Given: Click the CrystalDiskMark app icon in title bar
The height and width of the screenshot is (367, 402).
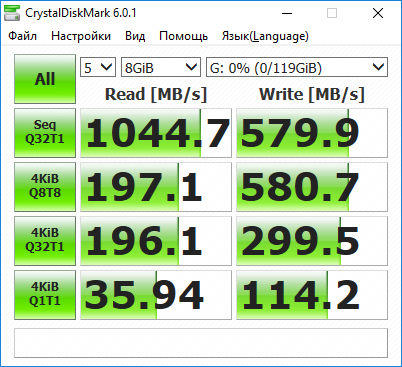Looking at the screenshot, I should pos(12,13).
